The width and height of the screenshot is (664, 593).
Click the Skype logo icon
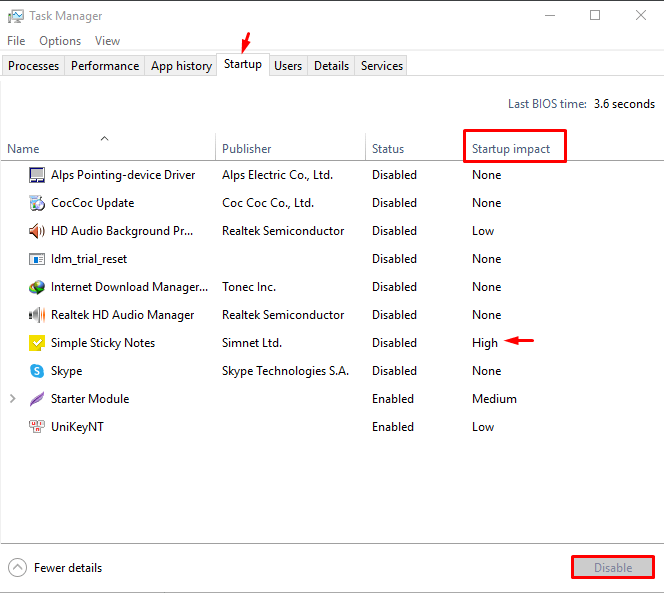pyautogui.click(x=37, y=371)
